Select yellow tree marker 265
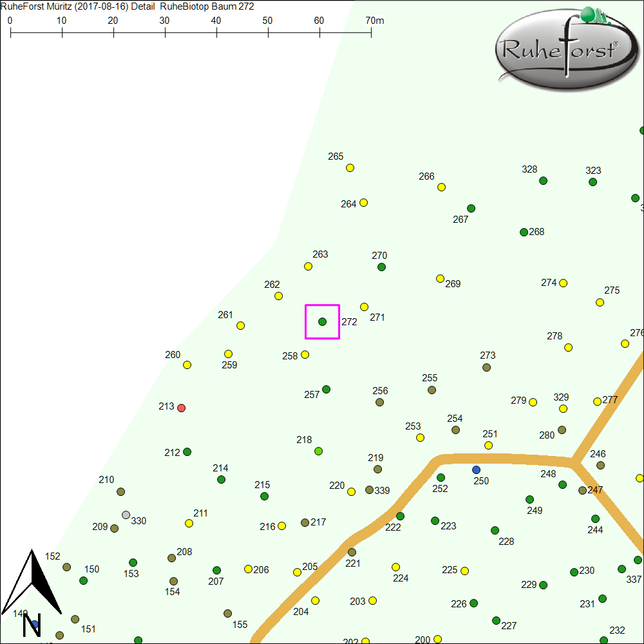 (x=350, y=167)
